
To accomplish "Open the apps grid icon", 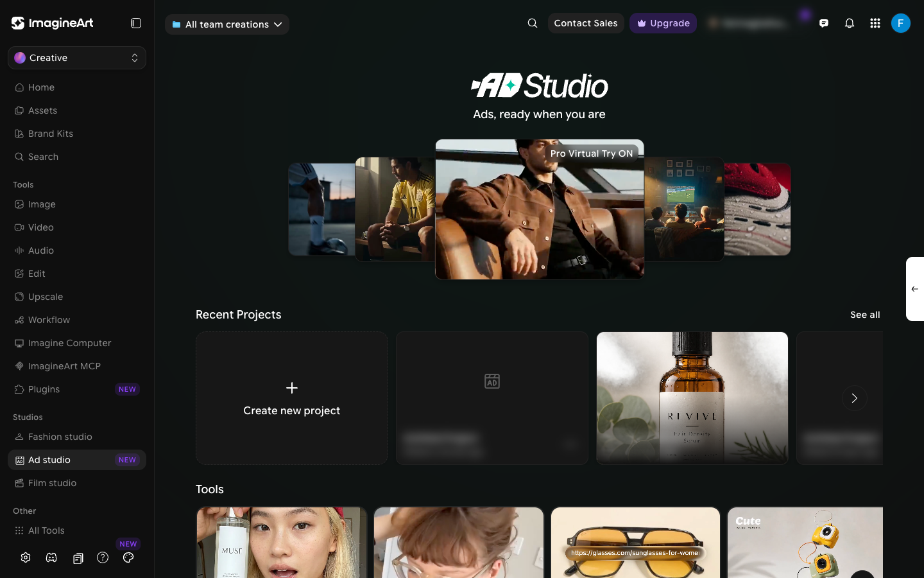I will 875,23.
